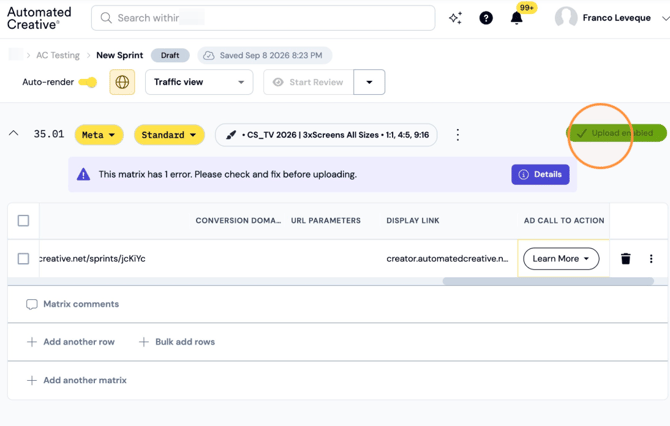This screenshot has width=670, height=426.
Task: Check the row checkbox for jcKiYc
Action: [24, 259]
